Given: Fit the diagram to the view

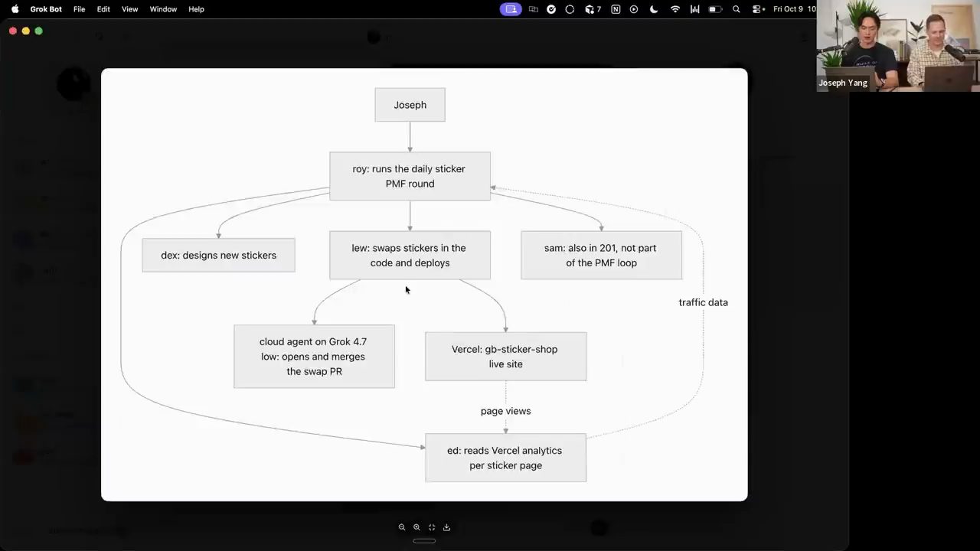Looking at the screenshot, I should [x=432, y=527].
